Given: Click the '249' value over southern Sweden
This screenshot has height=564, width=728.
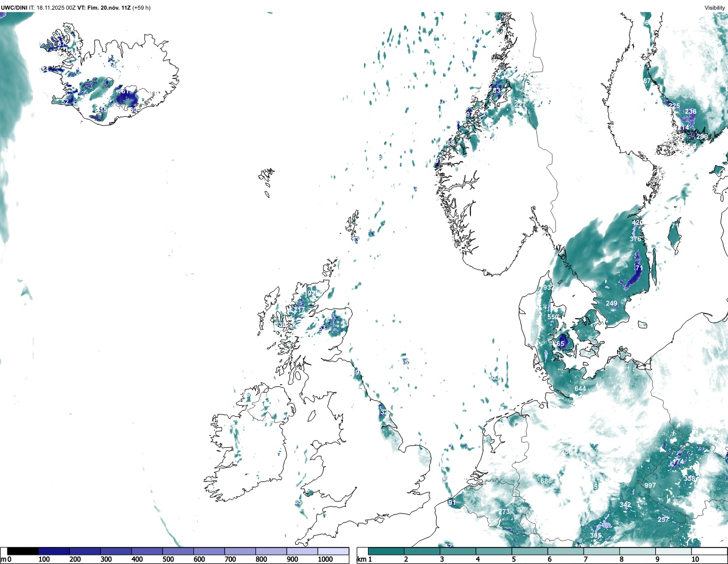Looking at the screenshot, I should pos(611,303).
